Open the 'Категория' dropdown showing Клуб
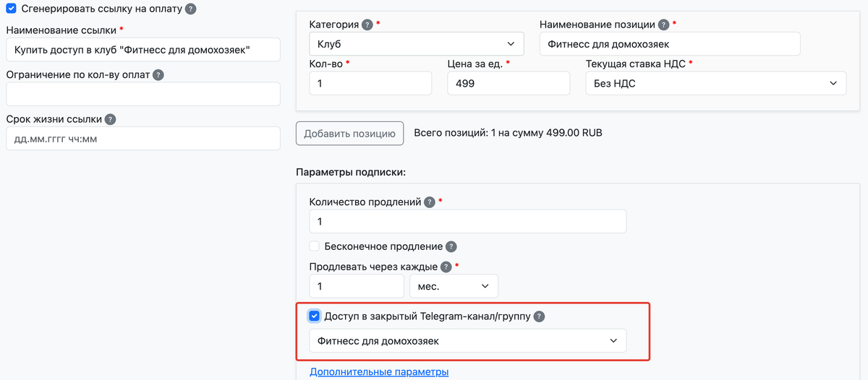 point(417,44)
